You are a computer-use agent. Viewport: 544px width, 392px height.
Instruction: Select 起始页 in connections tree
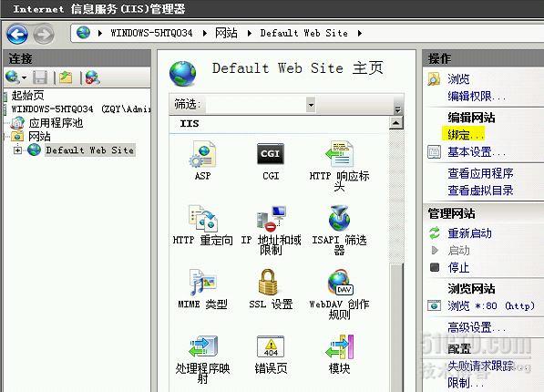(27, 95)
